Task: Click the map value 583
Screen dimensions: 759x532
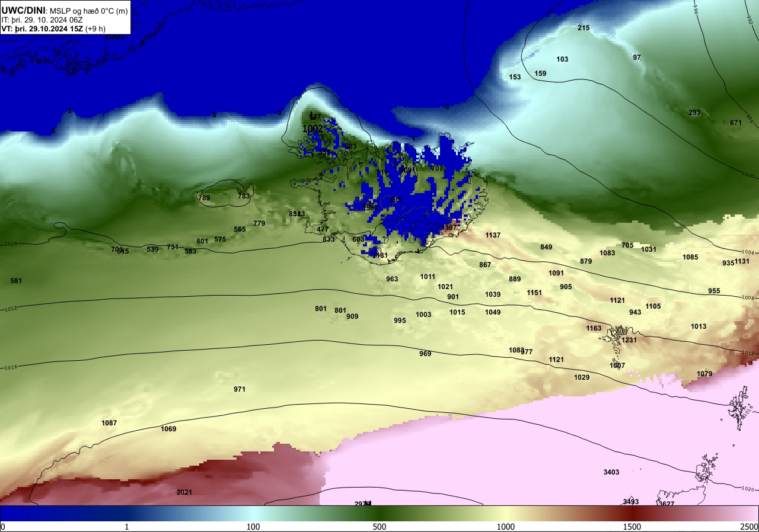Action: pos(190,251)
